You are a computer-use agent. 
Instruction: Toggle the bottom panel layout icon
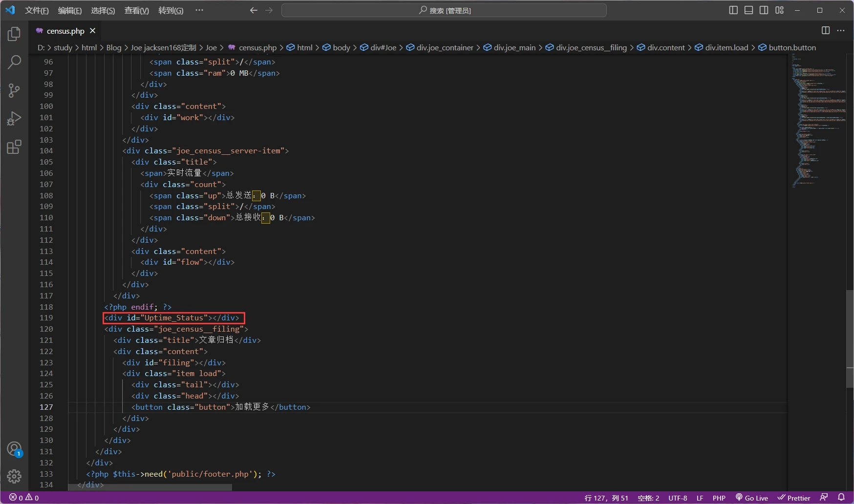[748, 10]
